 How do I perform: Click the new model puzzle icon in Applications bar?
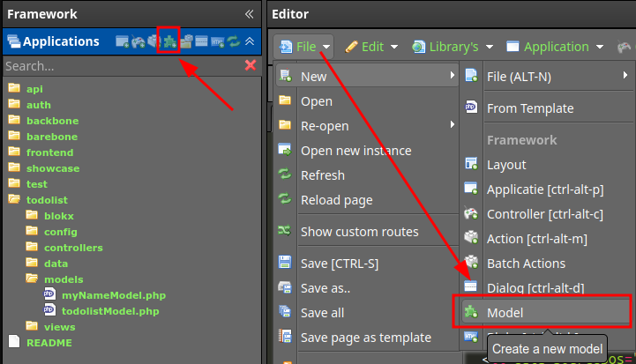170,41
